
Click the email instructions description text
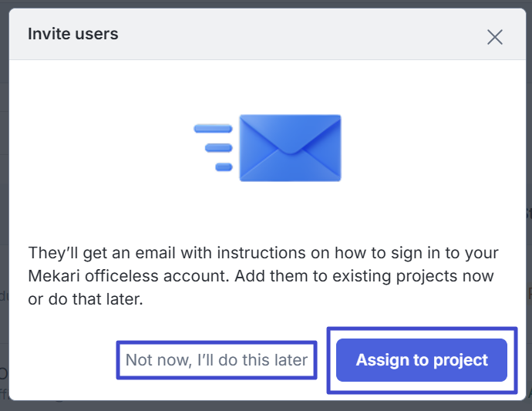pyautogui.click(x=263, y=277)
